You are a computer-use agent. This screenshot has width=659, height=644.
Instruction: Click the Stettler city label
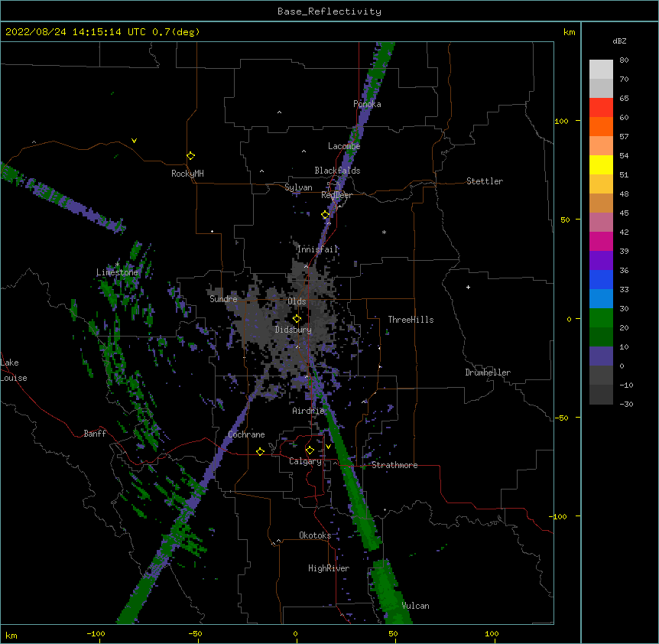point(485,181)
